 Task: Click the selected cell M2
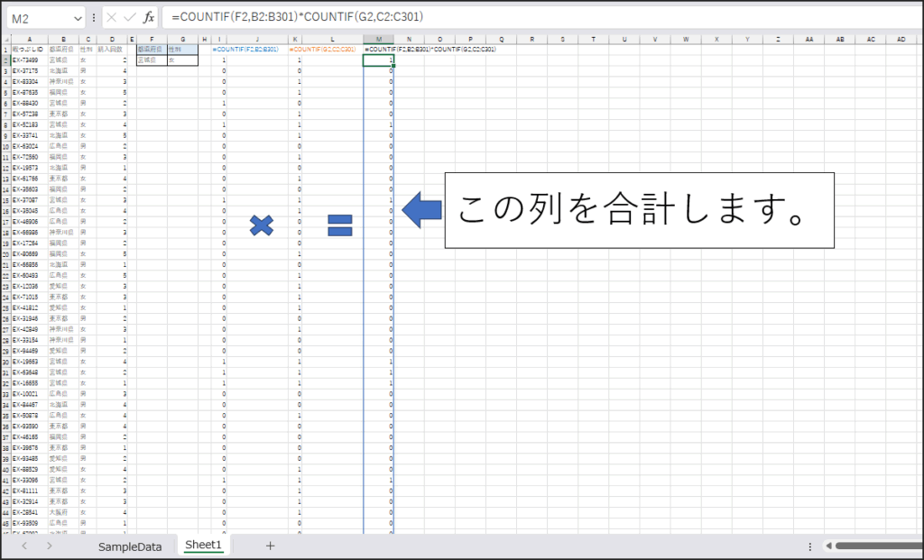point(378,60)
